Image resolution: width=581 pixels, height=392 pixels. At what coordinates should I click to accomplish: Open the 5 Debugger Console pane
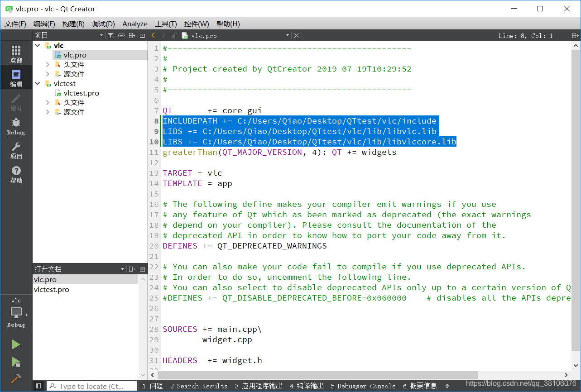click(363, 386)
